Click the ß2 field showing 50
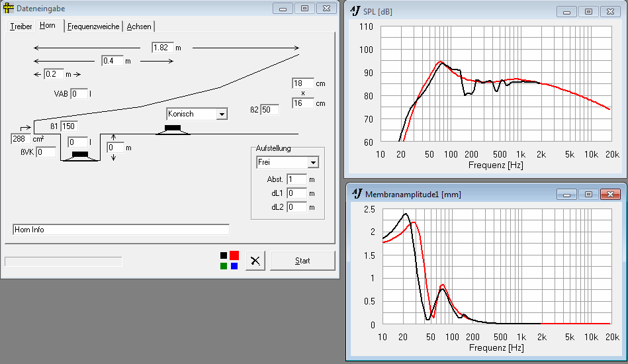Viewport: 628px width, 364px height. 269,110
